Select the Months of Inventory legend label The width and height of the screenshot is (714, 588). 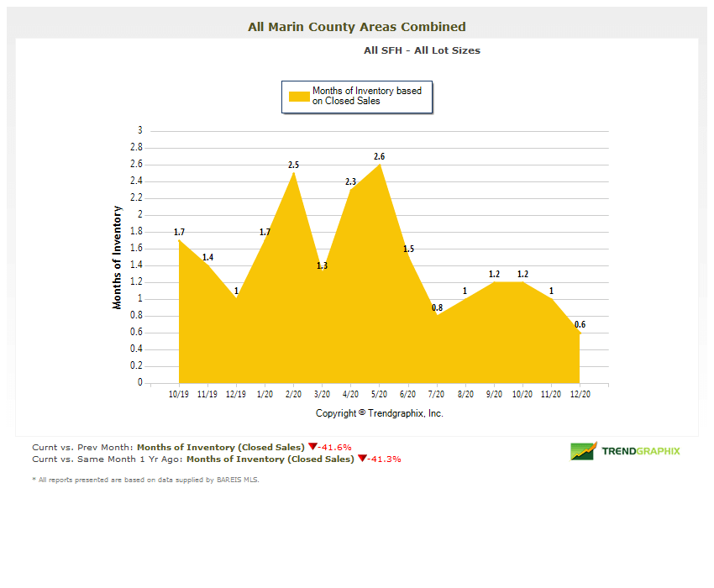tap(366, 96)
